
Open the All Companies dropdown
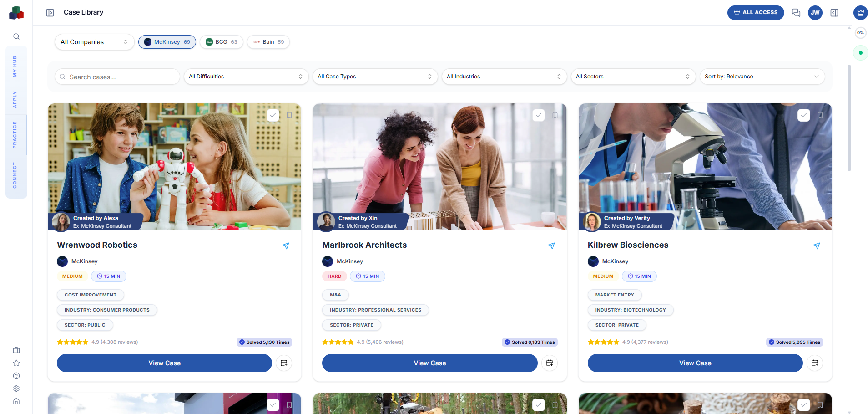pos(94,42)
